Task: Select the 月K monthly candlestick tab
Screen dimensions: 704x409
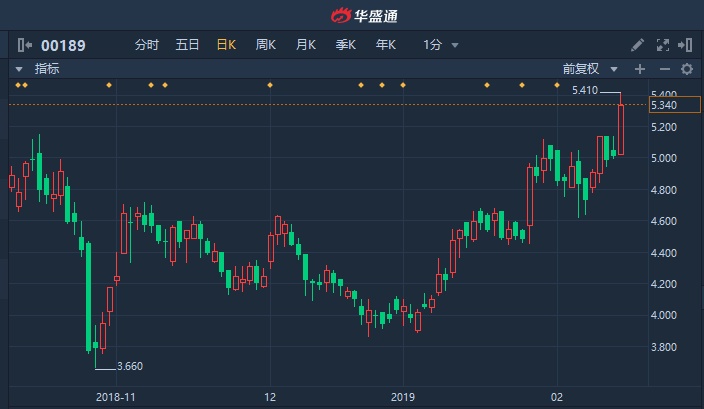Action: tap(306, 45)
